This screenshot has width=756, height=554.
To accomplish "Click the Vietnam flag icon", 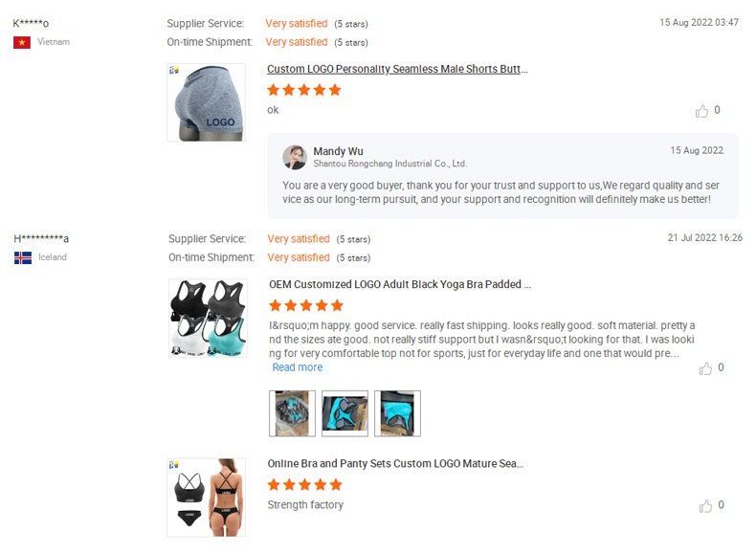I will [22, 42].
